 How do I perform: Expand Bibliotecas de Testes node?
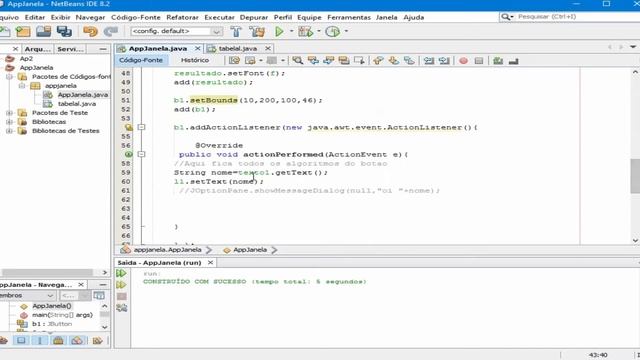[9, 131]
